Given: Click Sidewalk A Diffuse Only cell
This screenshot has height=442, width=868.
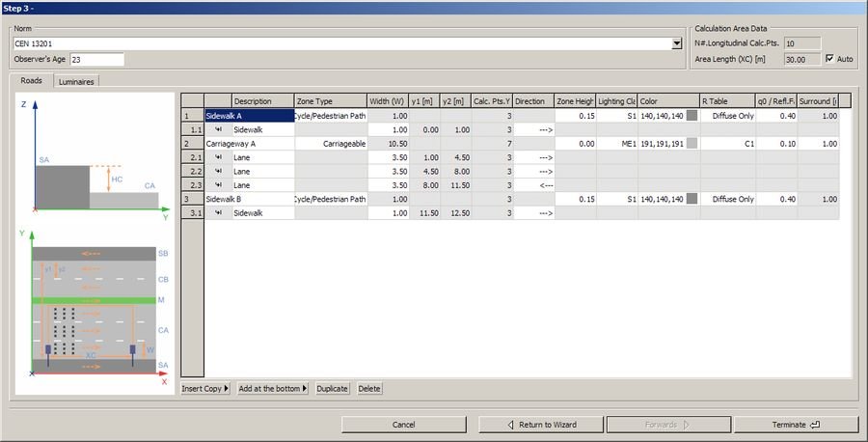Looking at the screenshot, I should (727, 116).
